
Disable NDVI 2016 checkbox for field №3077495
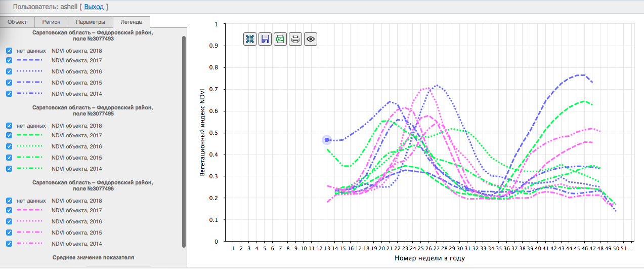coord(9,146)
